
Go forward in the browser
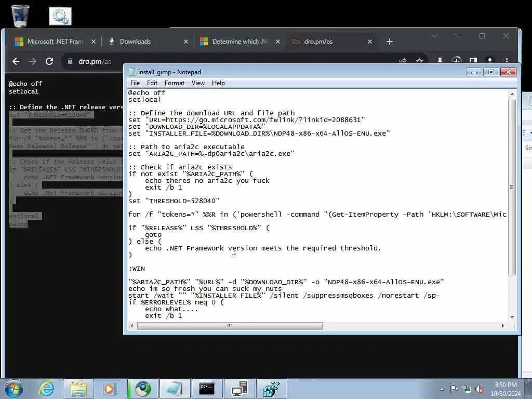[33, 61]
